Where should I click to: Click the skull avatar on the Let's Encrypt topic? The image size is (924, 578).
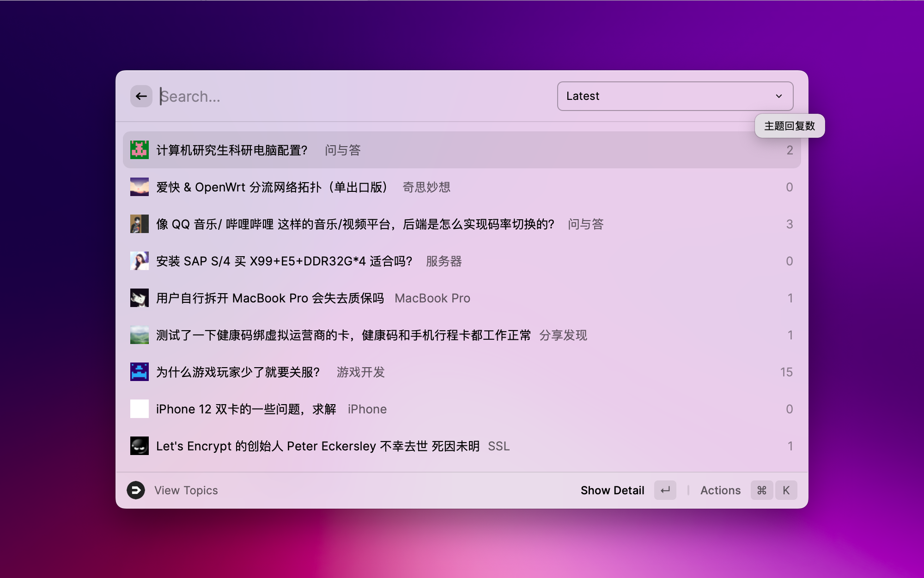pos(139,446)
